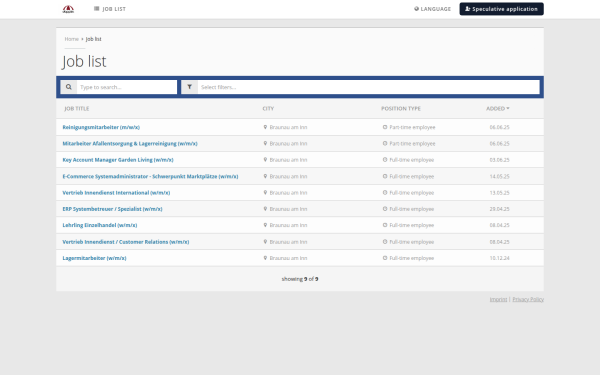Click Full-time employee in Vertrieb Innendienst International row
600x375 pixels.
point(411,193)
